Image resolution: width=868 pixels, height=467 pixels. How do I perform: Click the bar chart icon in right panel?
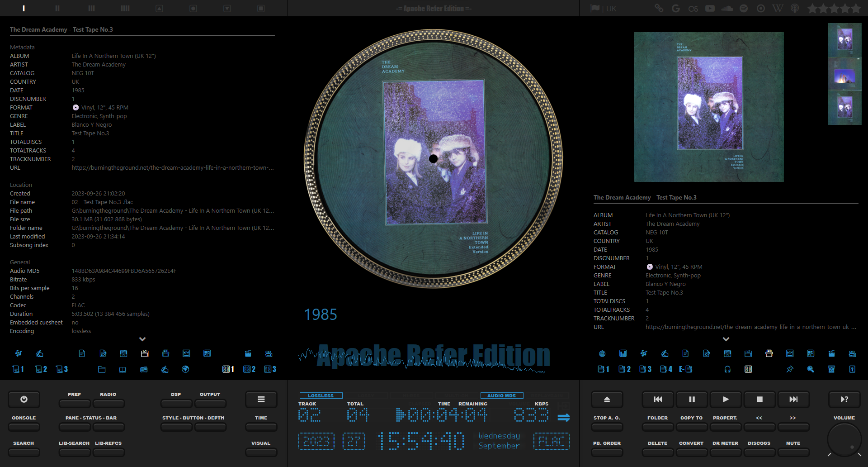623,353
